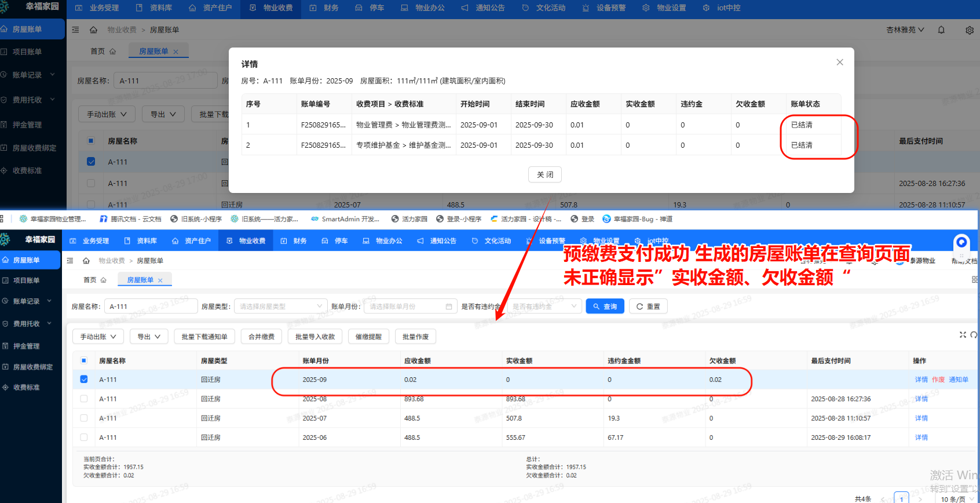Expand the 房屋类型 dropdown
Image resolution: width=980 pixels, height=503 pixels.
click(281, 307)
